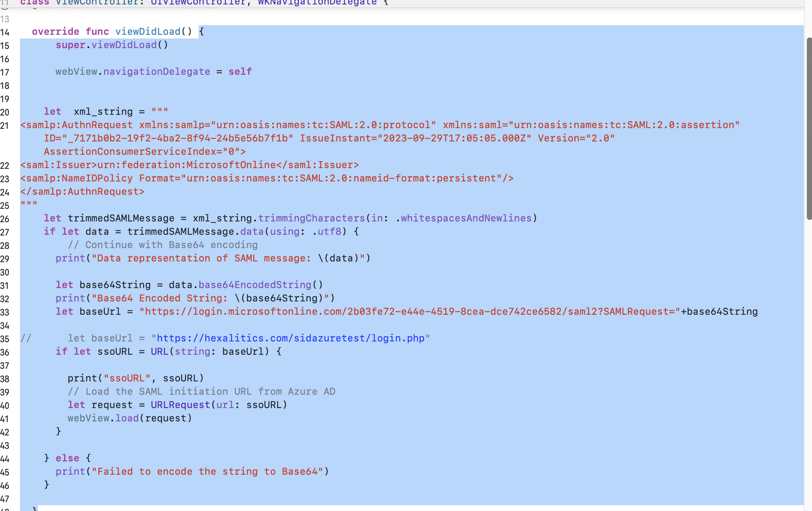Screen dimensions: 812x511
Task: Click line number 14 to set a breakpoint
Action: (x=5, y=33)
